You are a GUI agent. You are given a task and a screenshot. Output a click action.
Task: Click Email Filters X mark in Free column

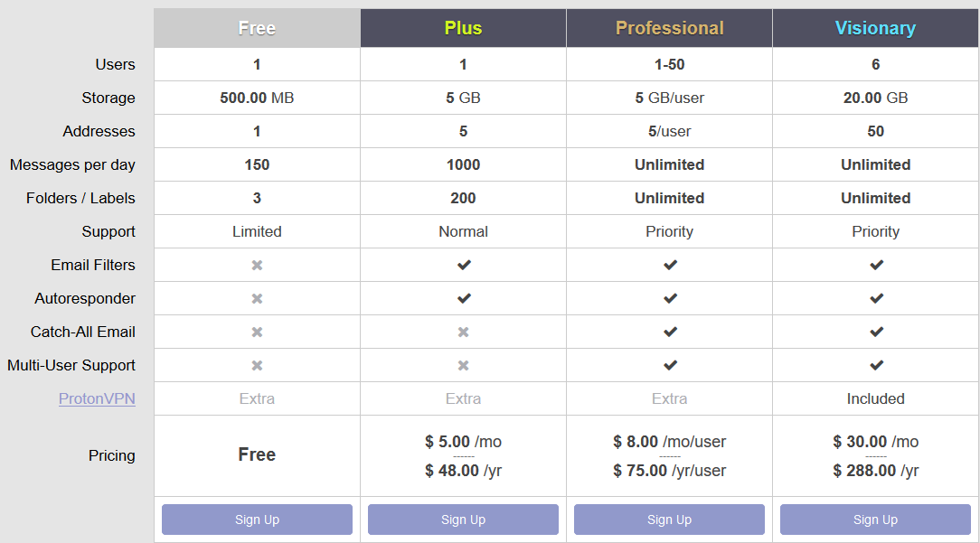coord(257,265)
